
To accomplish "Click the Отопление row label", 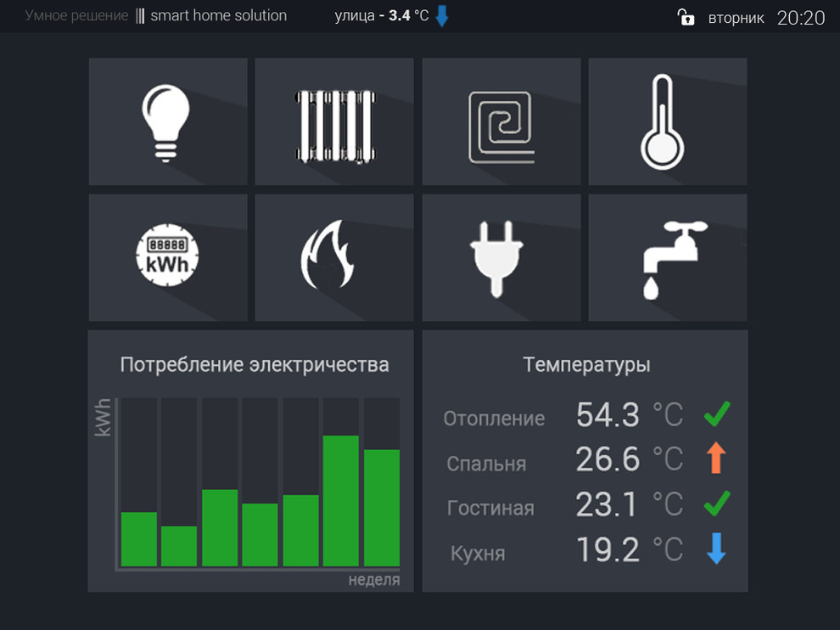I will click(494, 419).
